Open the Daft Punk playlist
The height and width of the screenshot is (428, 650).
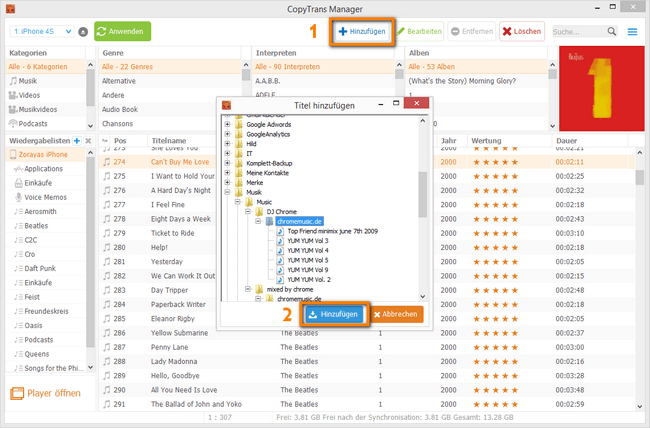click(46, 268)
